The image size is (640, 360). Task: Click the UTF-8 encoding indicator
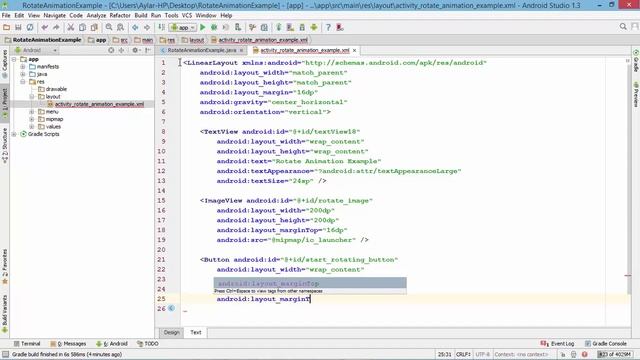[x=482, y=354]
